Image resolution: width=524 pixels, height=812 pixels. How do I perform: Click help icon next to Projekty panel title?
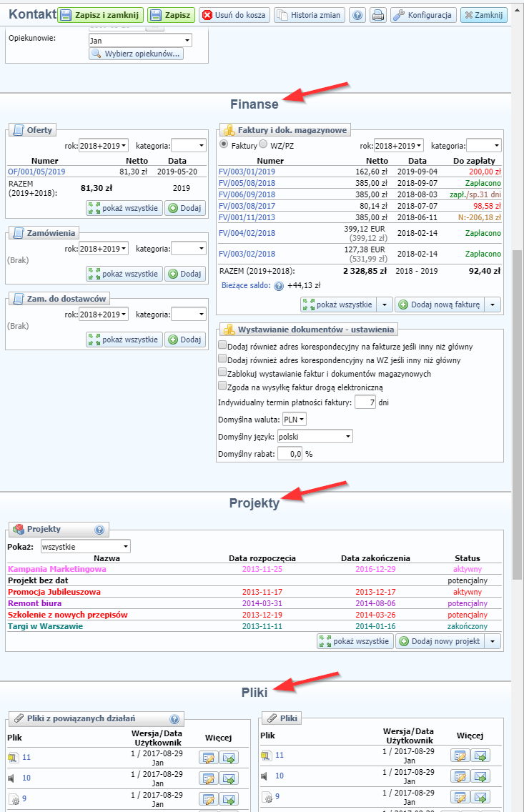click(99, 530)
